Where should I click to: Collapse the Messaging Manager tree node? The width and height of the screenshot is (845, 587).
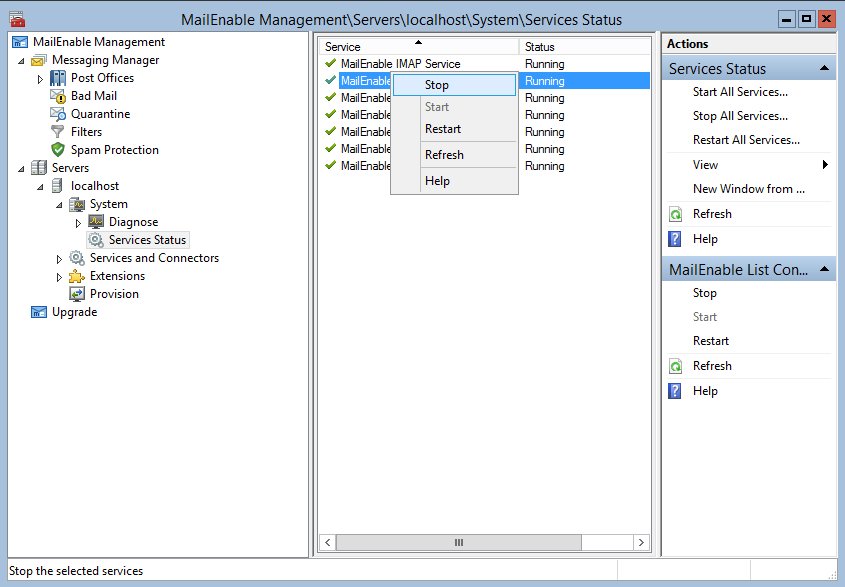coord(21,61)
